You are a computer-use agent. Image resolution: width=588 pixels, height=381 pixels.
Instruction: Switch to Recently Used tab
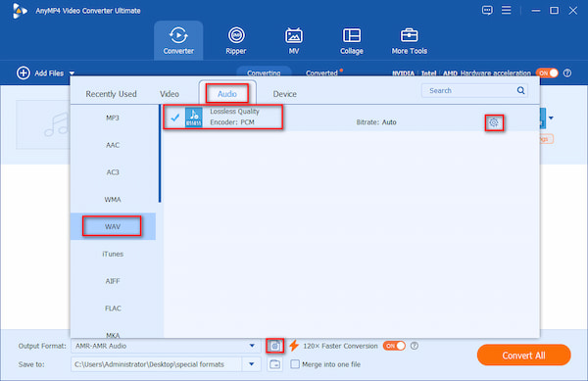(x=111, y=94)
